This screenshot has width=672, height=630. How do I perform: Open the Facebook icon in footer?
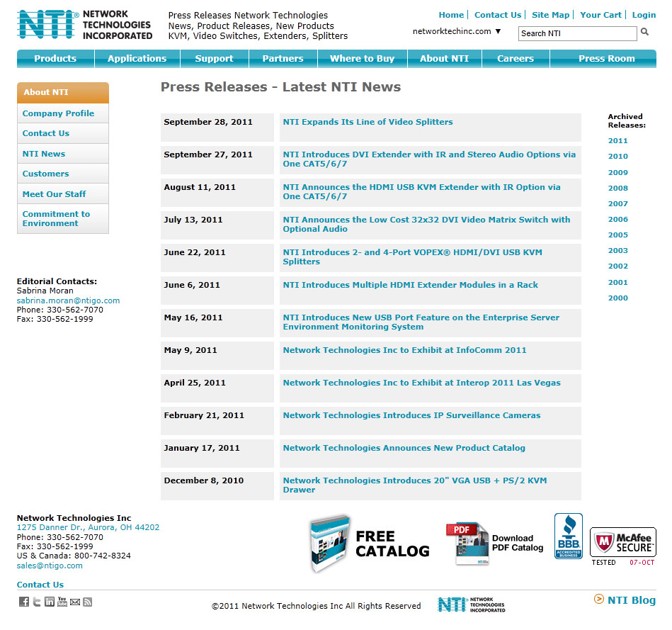click(x=23, y=602)
